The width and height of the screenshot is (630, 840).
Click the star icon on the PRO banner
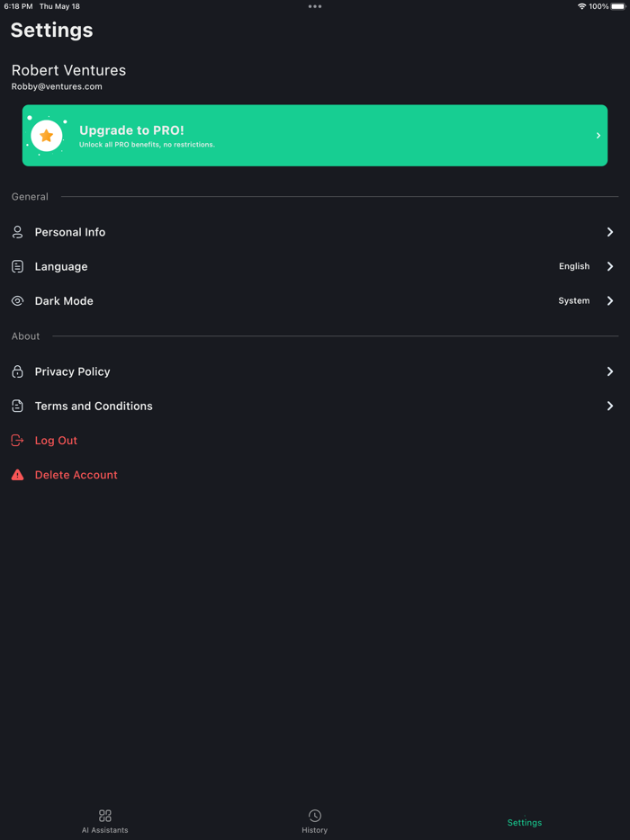click(x=46, y=135)
